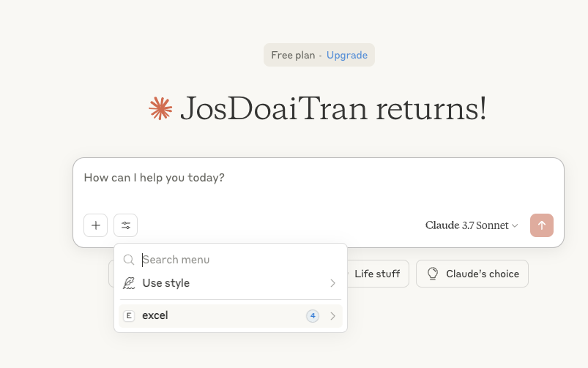The image size is (588, 368).
Task: Click the Upgrade link
Action: click(347, 55)
